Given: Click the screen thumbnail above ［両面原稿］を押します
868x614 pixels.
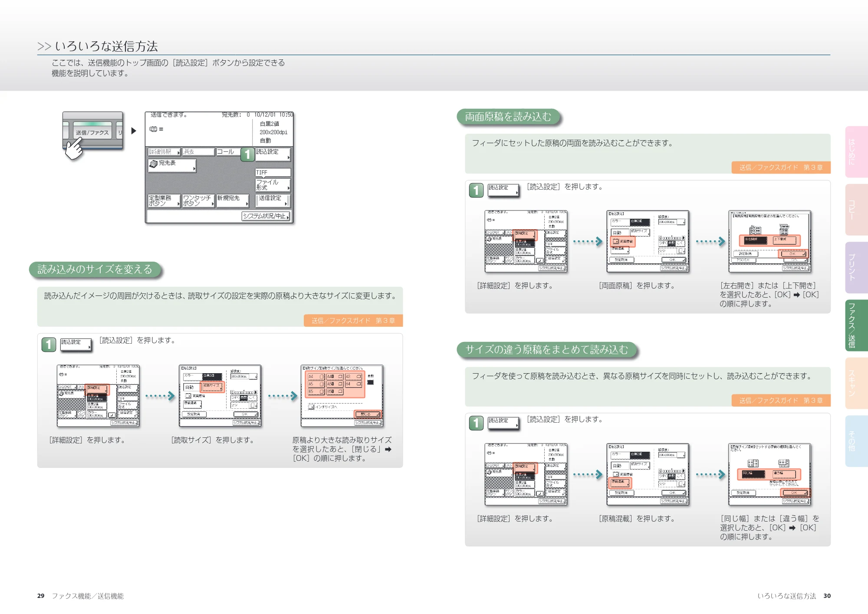Looking at the screenshot, I should pos(648,241).
